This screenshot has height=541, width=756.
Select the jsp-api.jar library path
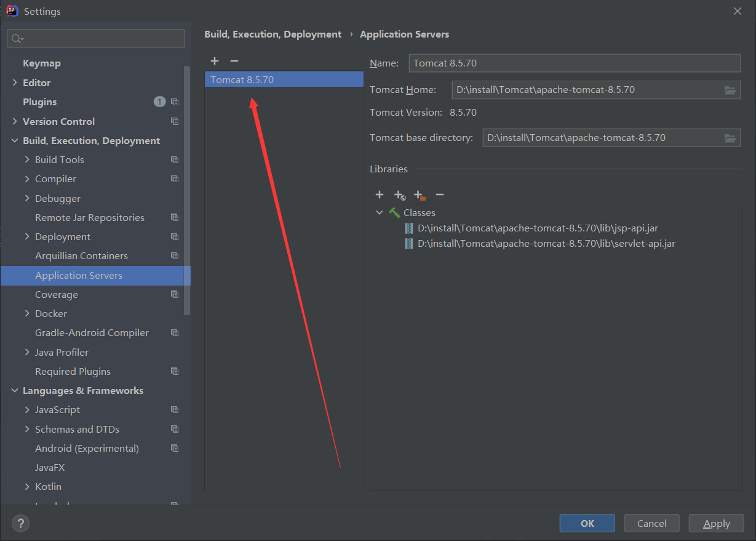538,228
